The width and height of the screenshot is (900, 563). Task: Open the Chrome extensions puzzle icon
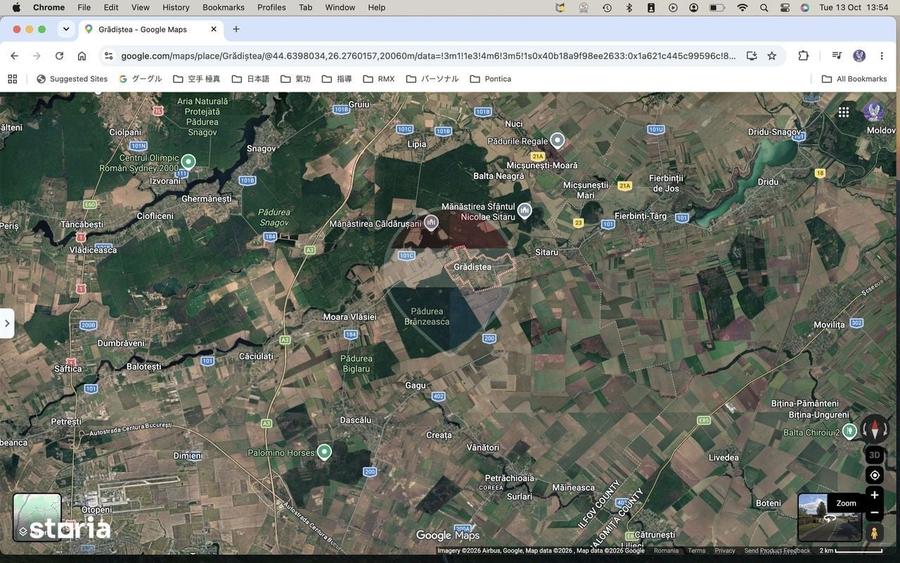(803, 56)
